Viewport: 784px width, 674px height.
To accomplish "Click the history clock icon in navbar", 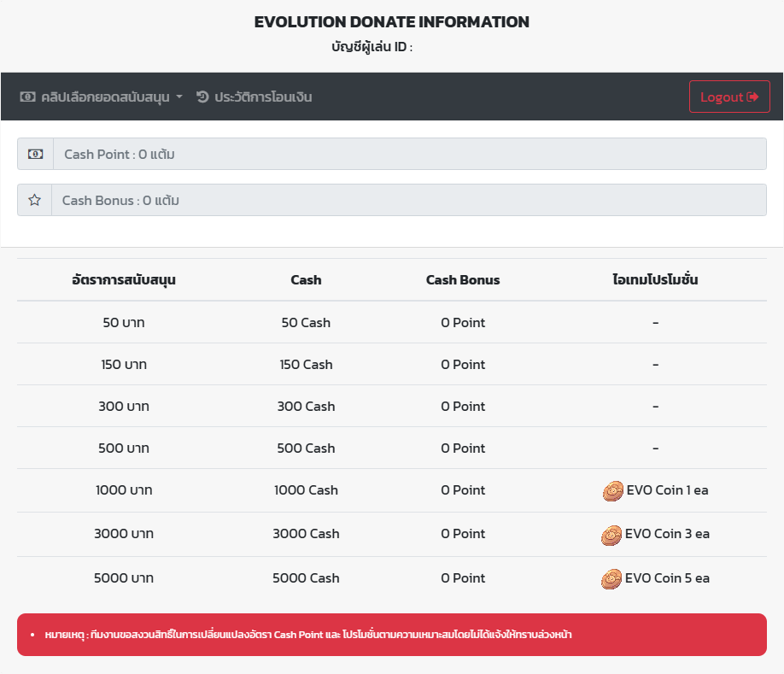I will click(x=202, y=97).
